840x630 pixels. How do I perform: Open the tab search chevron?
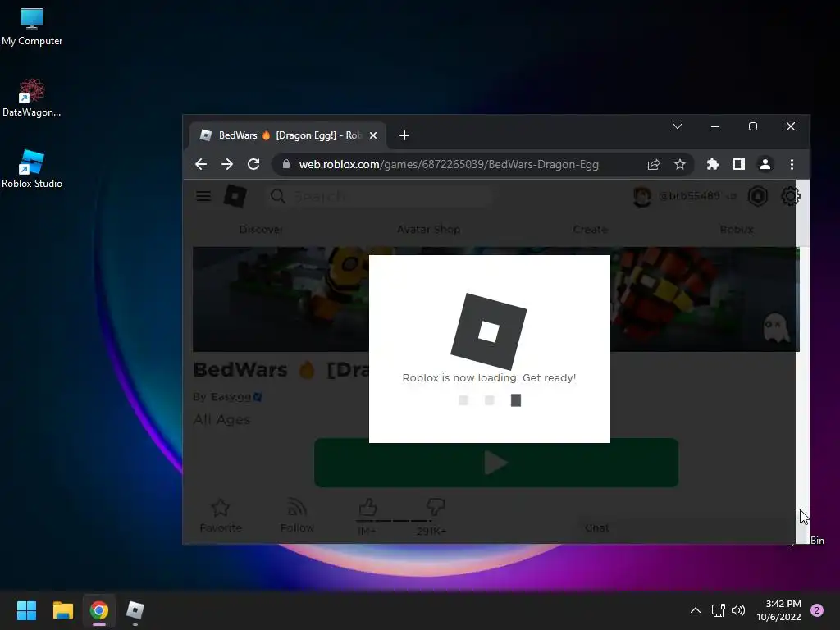[677, 126]
